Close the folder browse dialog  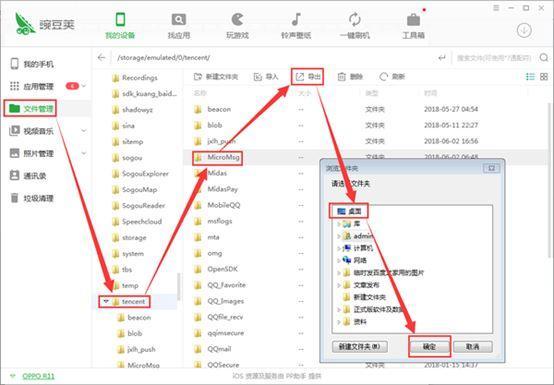491,168
